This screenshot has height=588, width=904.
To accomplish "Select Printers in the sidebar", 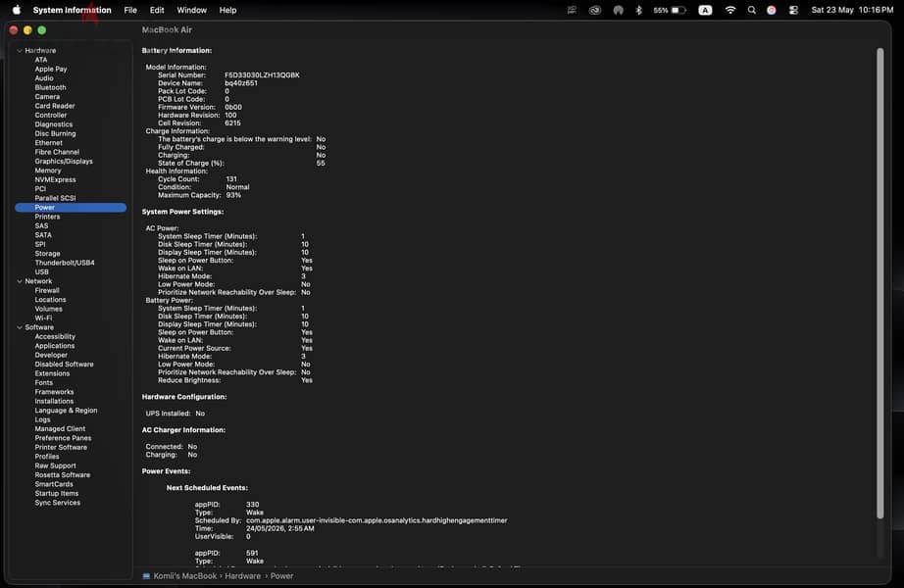I will [47, 217].
